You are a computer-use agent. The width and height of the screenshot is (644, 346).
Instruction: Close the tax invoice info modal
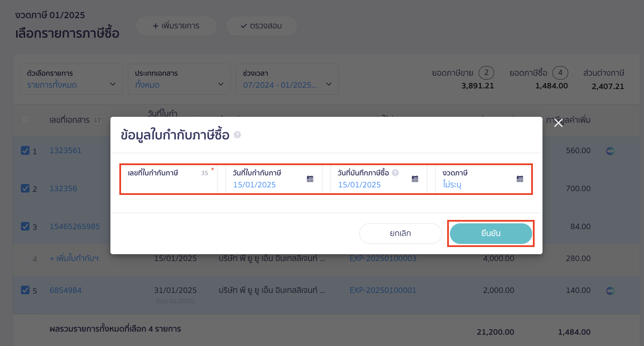[559, 123]
